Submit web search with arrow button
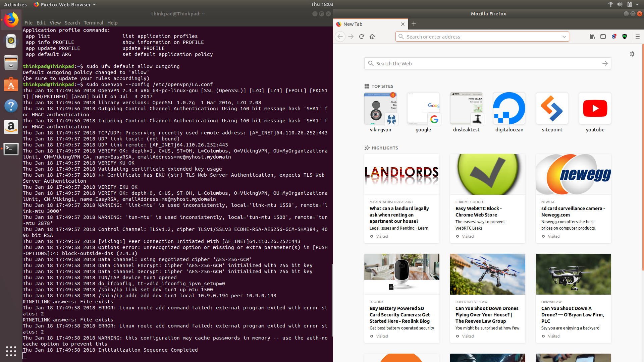 tap(605, 63)
